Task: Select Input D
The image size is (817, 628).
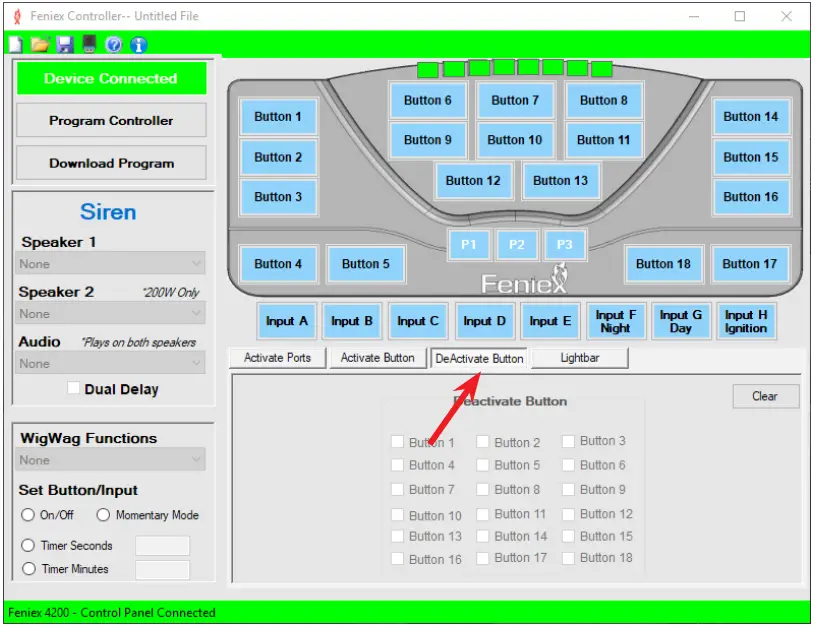Action: click(x=485, y=321)
